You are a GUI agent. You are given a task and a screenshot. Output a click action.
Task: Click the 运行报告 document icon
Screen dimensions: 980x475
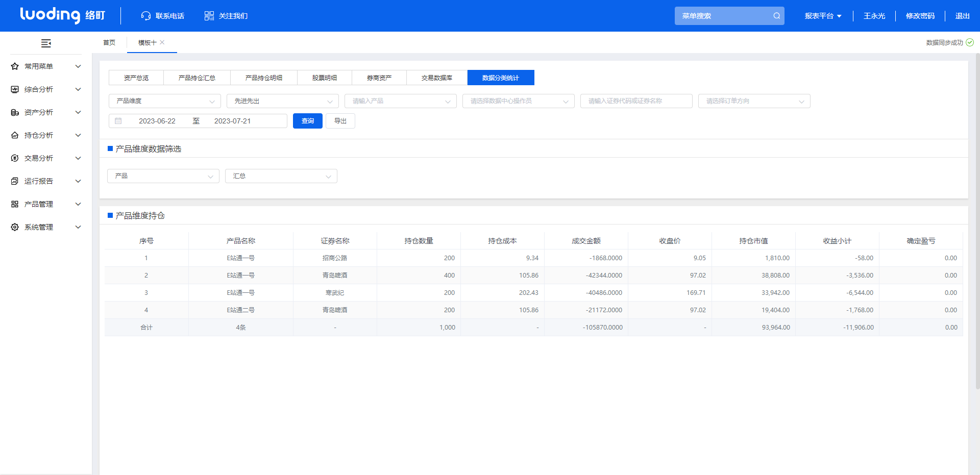(x=15, y=181)
